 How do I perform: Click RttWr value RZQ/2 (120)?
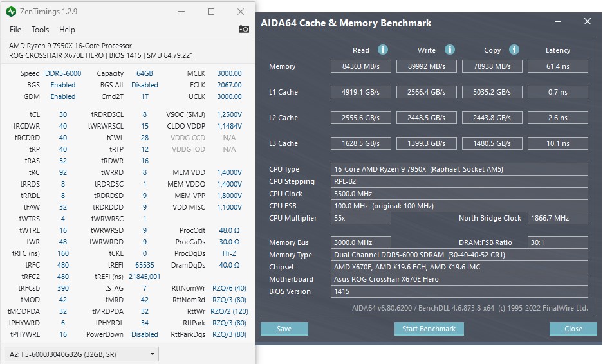(x=229, y=311)
